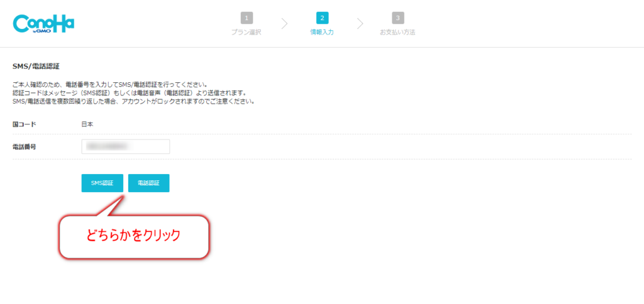This screenshot has width=644, height=304.
Task: Click the SMS/電話認証 heading
Action: (36, 66)
